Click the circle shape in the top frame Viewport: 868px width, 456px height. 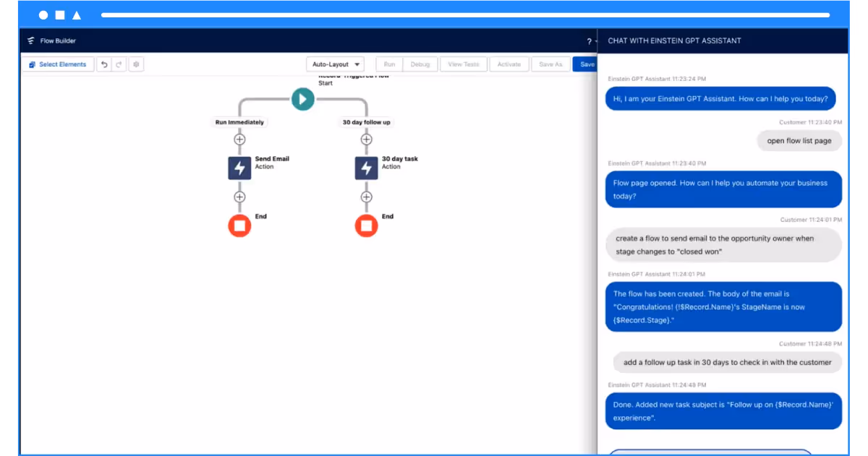[43, 15]
